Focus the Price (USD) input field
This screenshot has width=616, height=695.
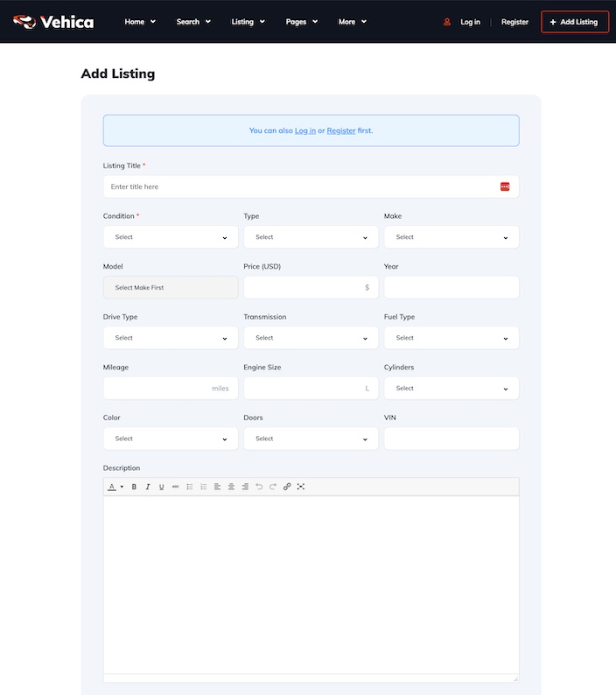pyautogui.click(x=311, y=288)
